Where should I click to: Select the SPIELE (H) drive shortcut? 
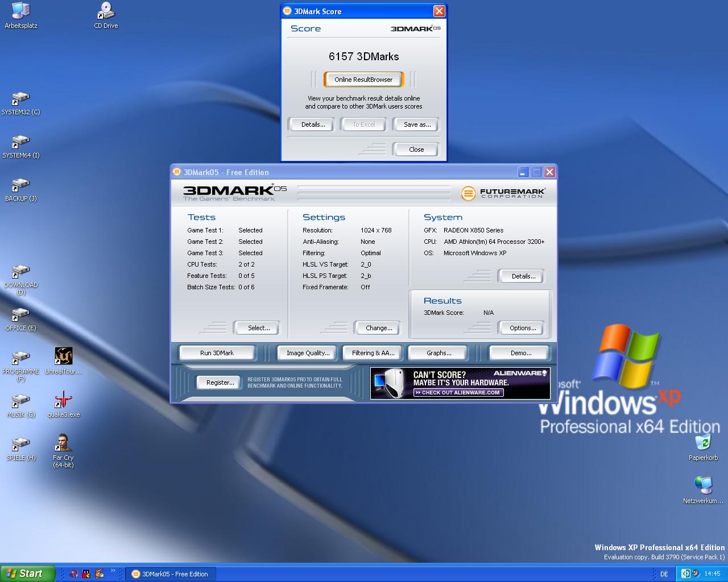pyautogui.click(x=21, y=449)
